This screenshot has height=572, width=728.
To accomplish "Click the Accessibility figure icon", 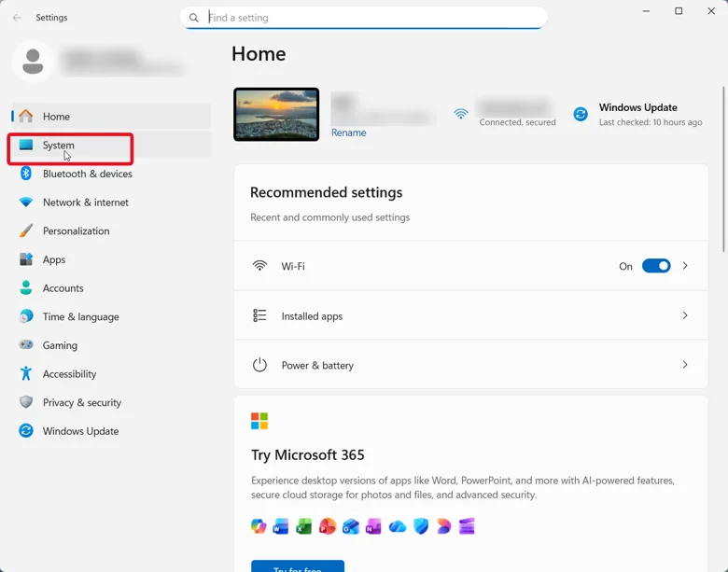I will click(x=26, y=373).
